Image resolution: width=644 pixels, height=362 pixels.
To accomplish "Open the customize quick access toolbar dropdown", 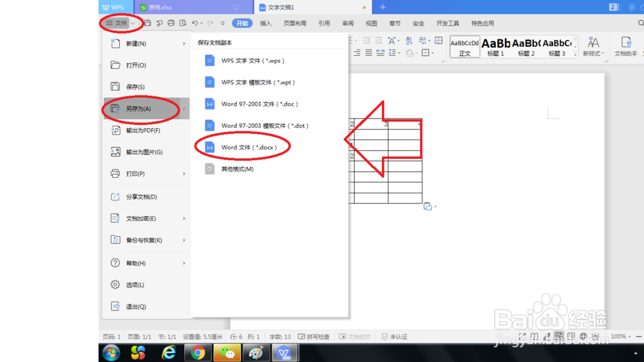I will click(x=223, y=23).
